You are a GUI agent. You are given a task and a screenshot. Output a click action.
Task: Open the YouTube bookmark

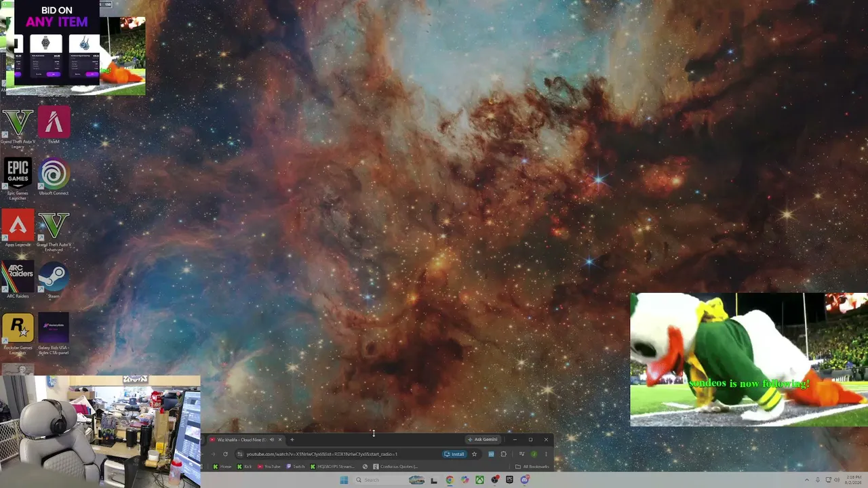click(269, 466)
